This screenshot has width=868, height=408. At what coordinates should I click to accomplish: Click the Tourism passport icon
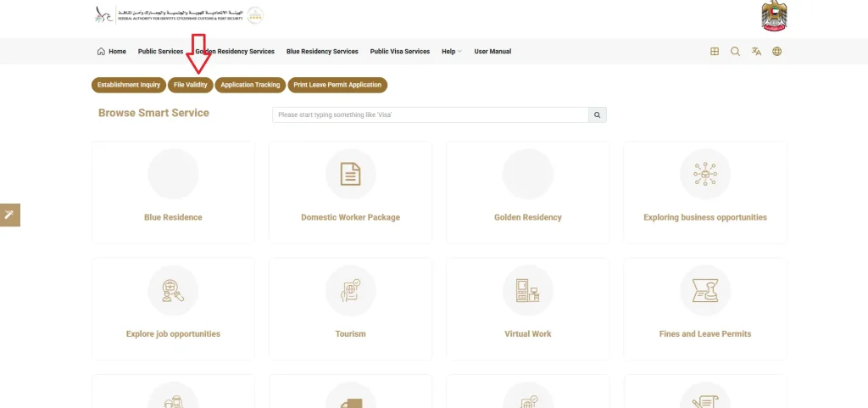click(350, 291)
